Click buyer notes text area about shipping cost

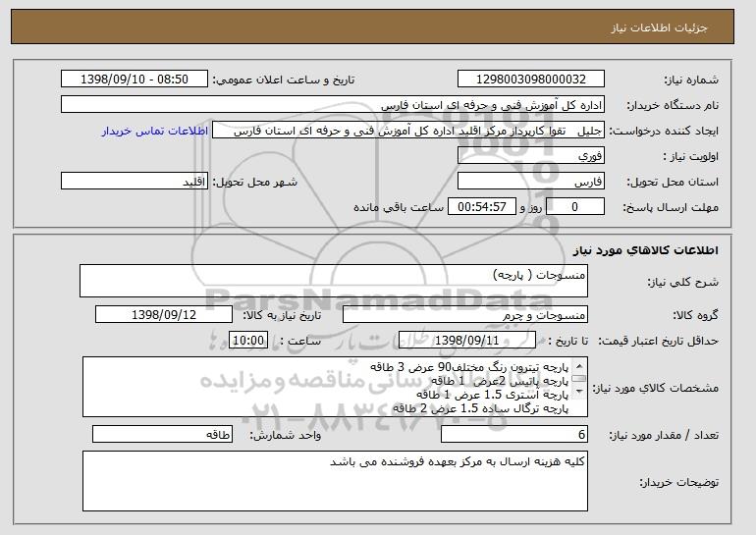pyautogui.click(x=335, y=481)
